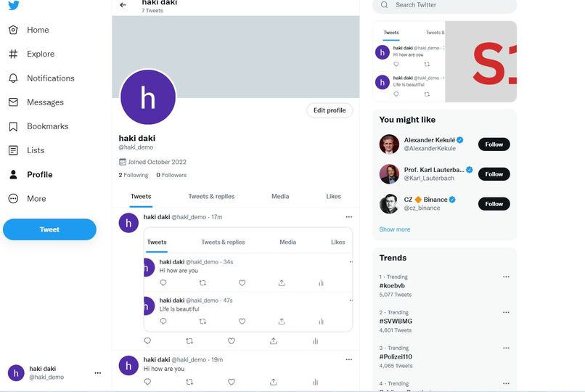Click the Twitter bird logo
This screenshot has height=392, width=585.
[14, 5]
